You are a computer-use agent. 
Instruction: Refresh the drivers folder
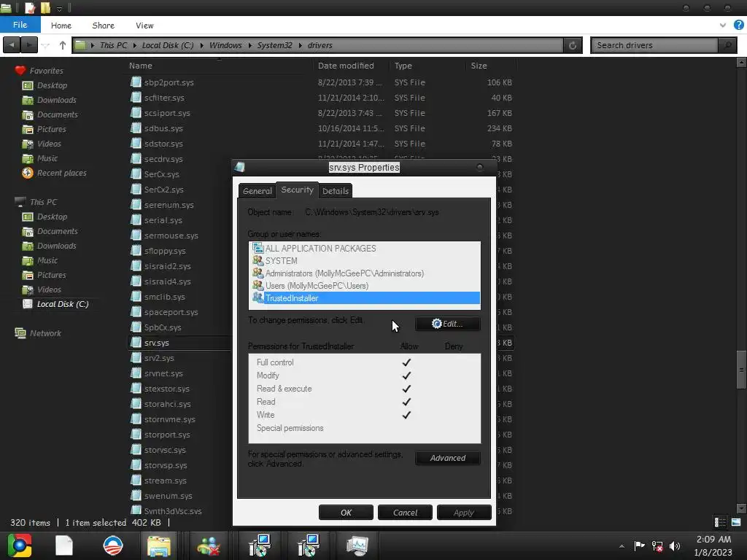click(x=573, y=45)
